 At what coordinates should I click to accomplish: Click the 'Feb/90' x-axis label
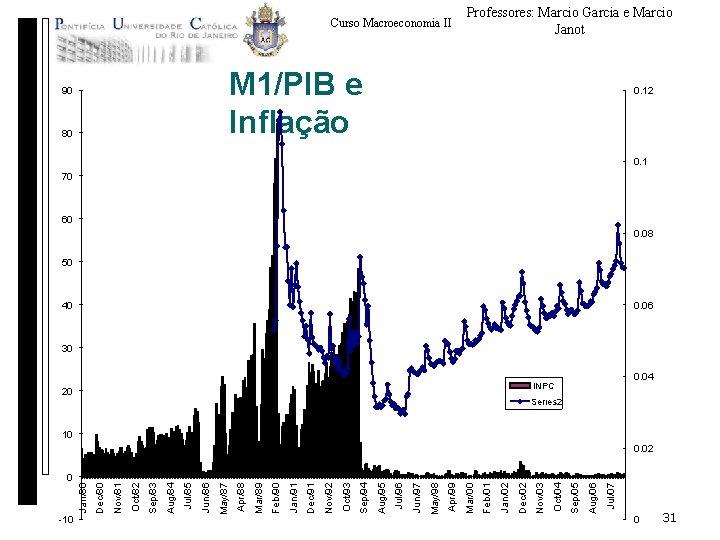tap(276, 497)
